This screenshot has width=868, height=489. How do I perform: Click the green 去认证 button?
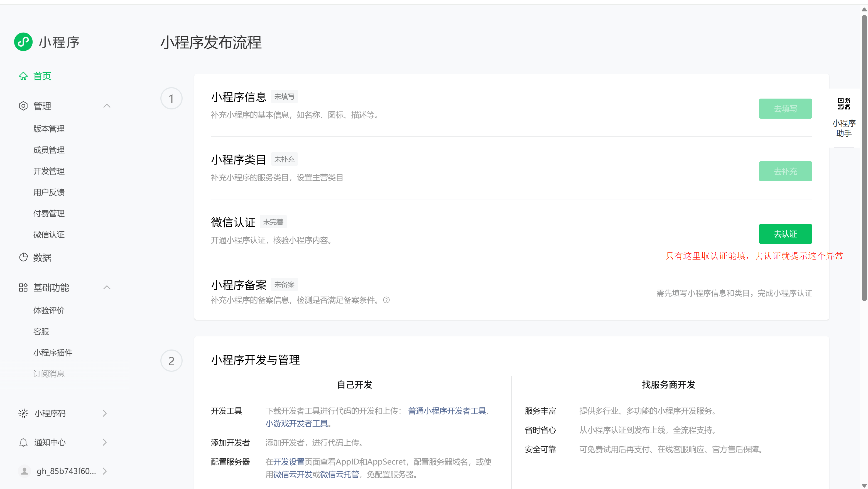pos(785,234)
